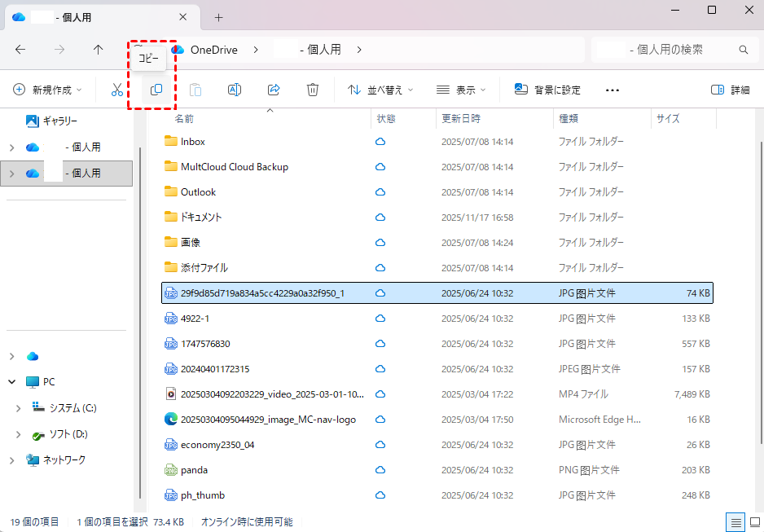Image resolution: width=764 pixels, height=532 pixels.
Task: Expand the System (C:) drive tree node
Action: click(19, 408)
